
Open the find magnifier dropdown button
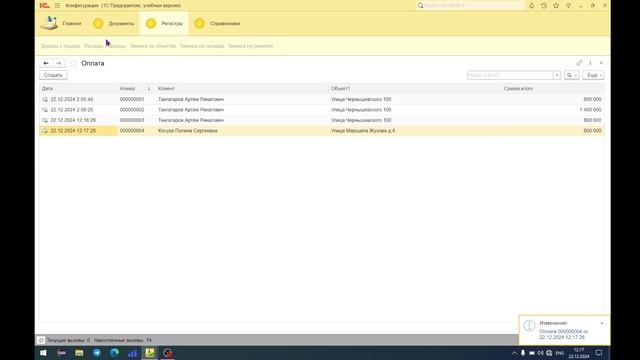pyautogui.click(x=572, y=75)
